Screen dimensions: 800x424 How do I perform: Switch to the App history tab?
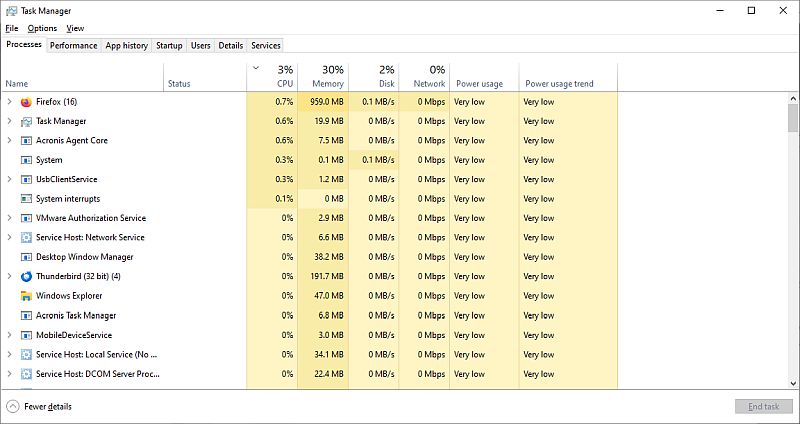[x=127, y=45]
